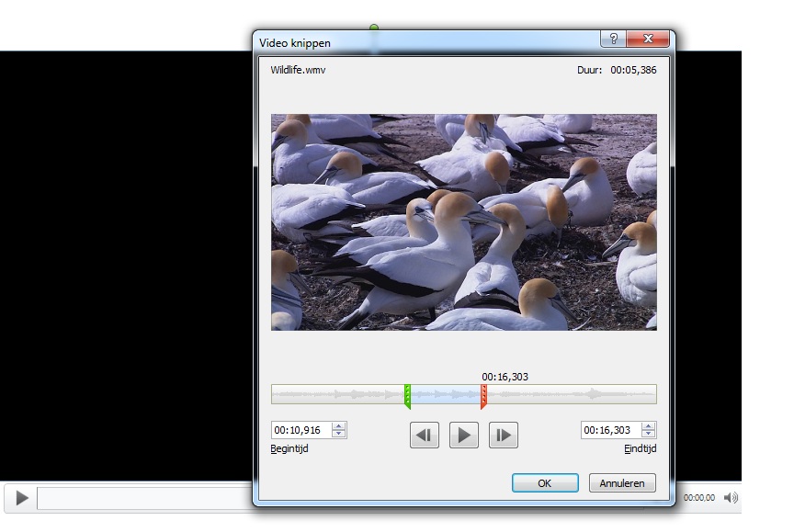Click the audio waveform trim timeline
This screenshot has height=532, width=794.
(464, 394)
